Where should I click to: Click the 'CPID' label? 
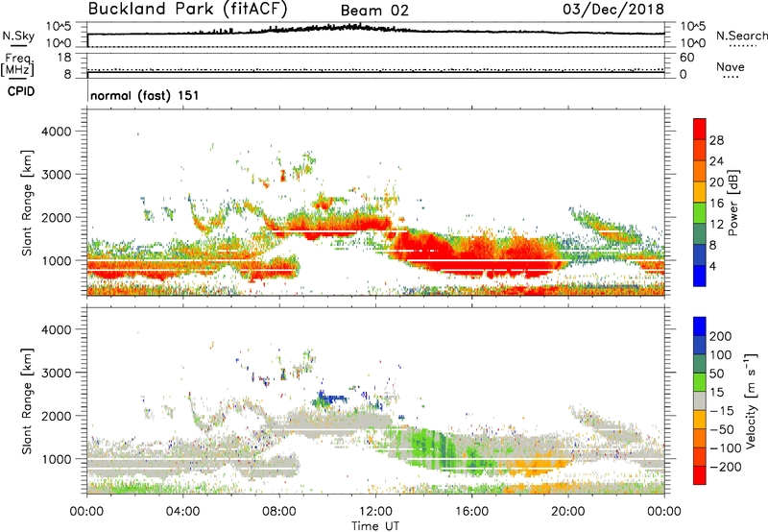(x=21, y=91)
